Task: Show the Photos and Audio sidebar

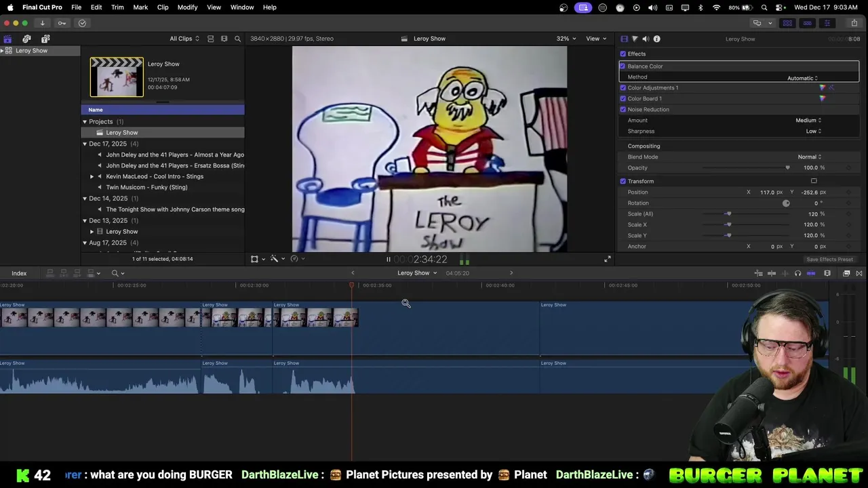Action: 26,39
